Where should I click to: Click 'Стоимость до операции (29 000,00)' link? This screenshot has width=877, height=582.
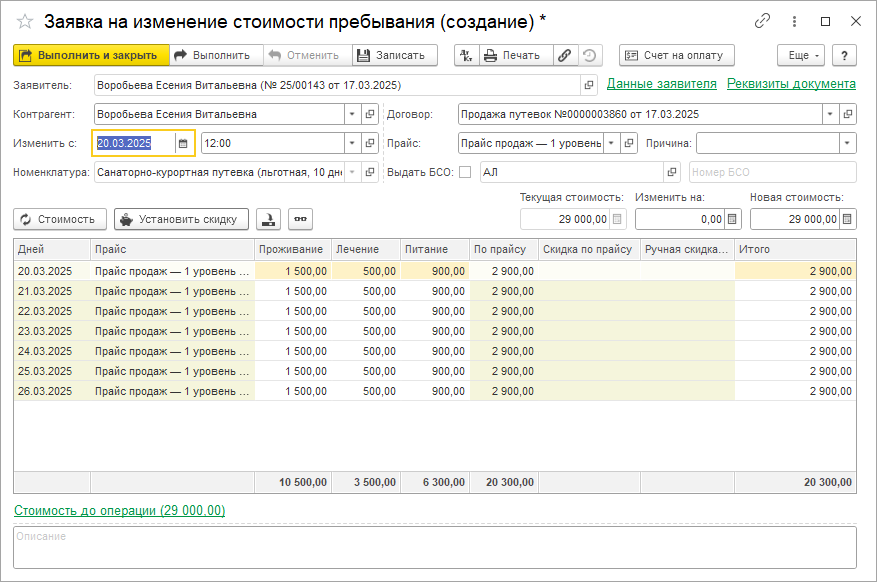(x=119, y=511)
